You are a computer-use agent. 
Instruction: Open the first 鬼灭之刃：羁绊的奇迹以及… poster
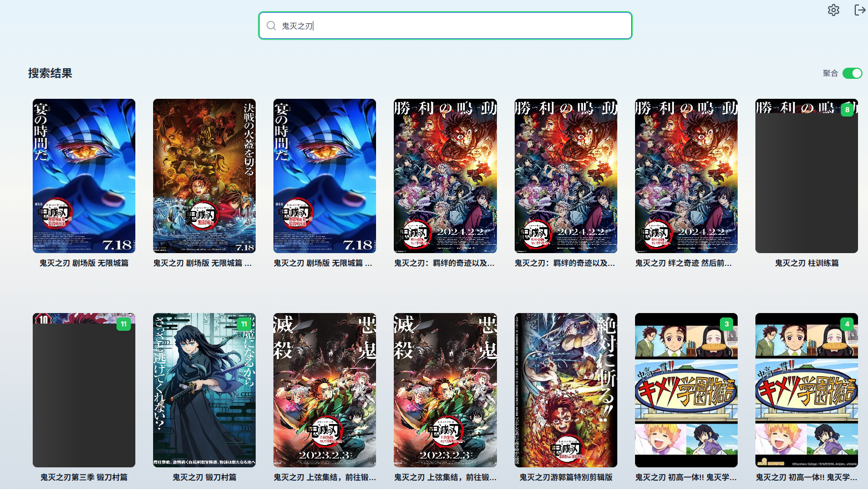tap(445, 176)
